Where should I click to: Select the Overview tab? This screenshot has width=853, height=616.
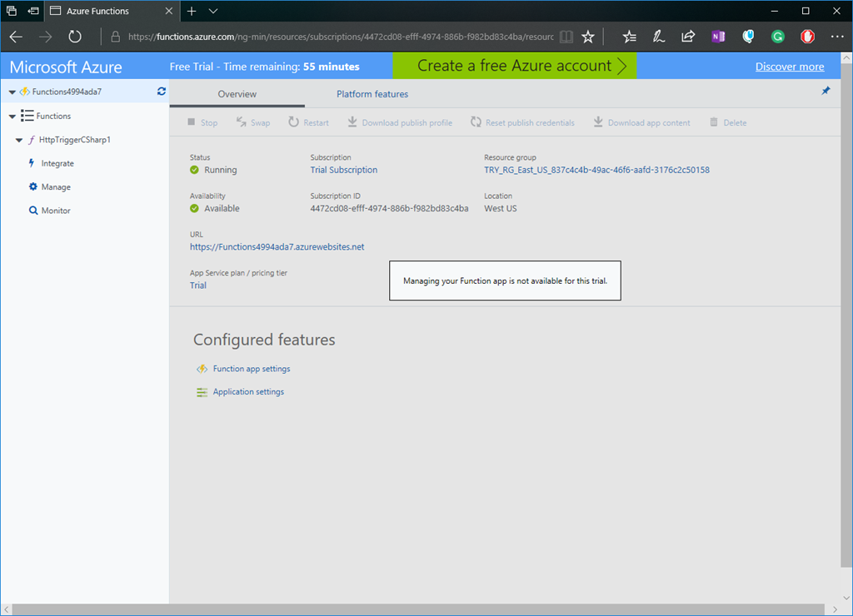coord(237,94)
